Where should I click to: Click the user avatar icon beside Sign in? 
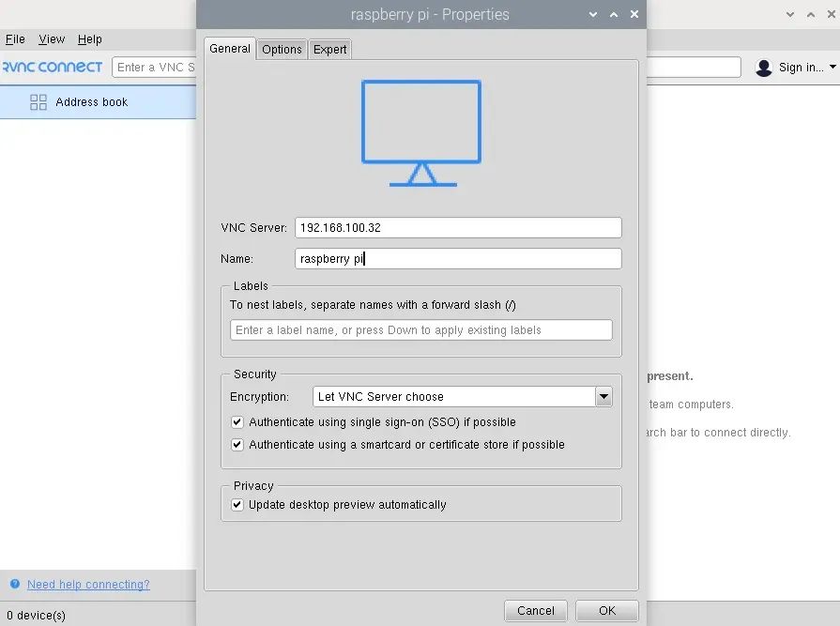[x=763, y=68]
